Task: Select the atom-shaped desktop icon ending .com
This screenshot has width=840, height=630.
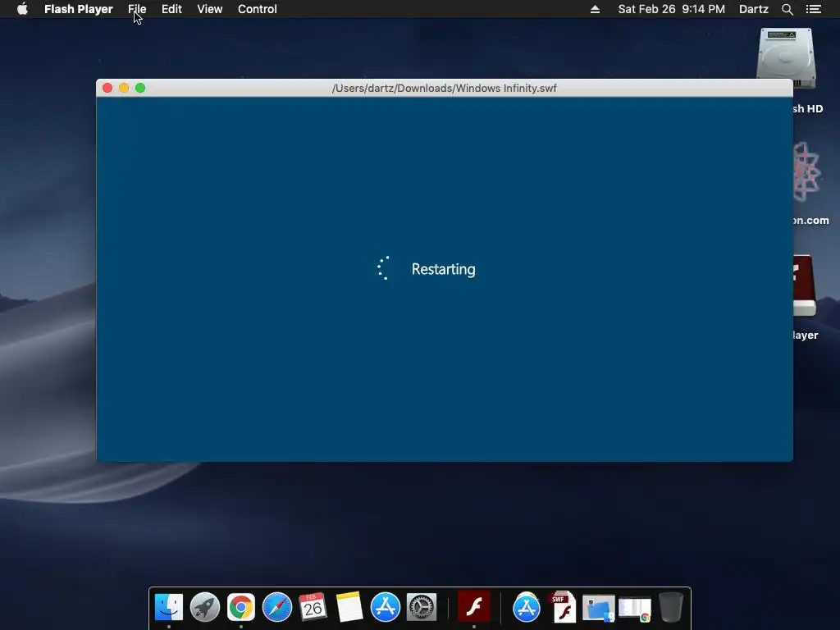Action: [x=806, y=171]
